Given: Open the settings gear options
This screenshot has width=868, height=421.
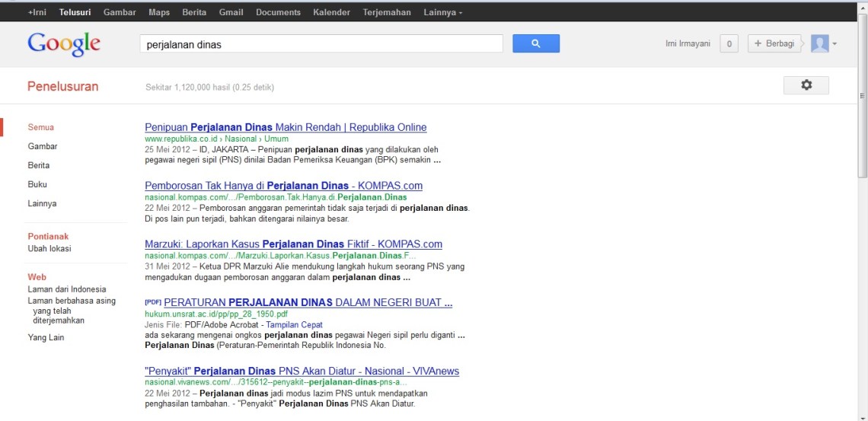Looking at the screenshot, I should pyautogui.click(x=806, y=85).
